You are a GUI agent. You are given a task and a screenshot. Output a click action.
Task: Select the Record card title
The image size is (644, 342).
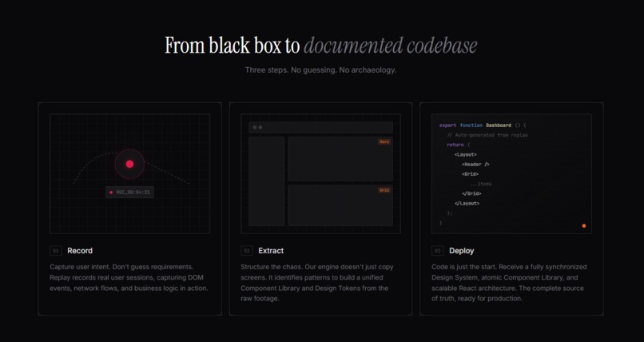80,250
